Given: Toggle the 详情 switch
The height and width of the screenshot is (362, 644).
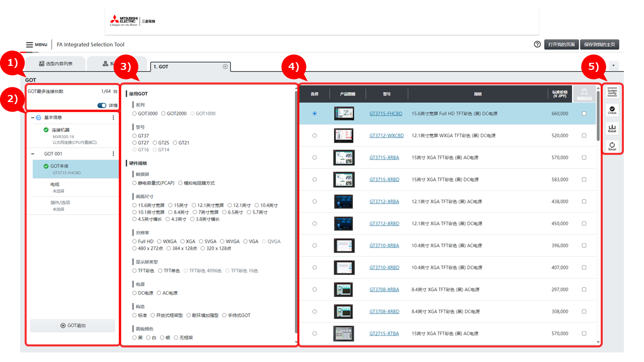Looking at the screenshot, I should 102,106.
